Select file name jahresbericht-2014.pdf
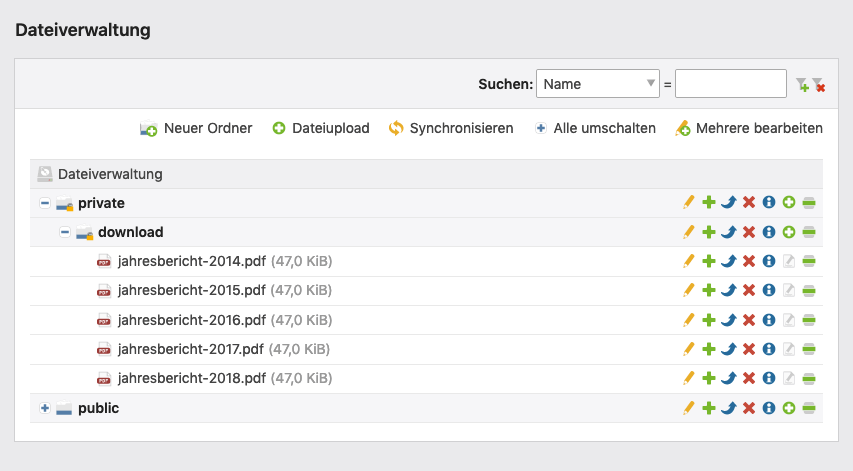The image size is (853, 471). click(x=191, y=261)
